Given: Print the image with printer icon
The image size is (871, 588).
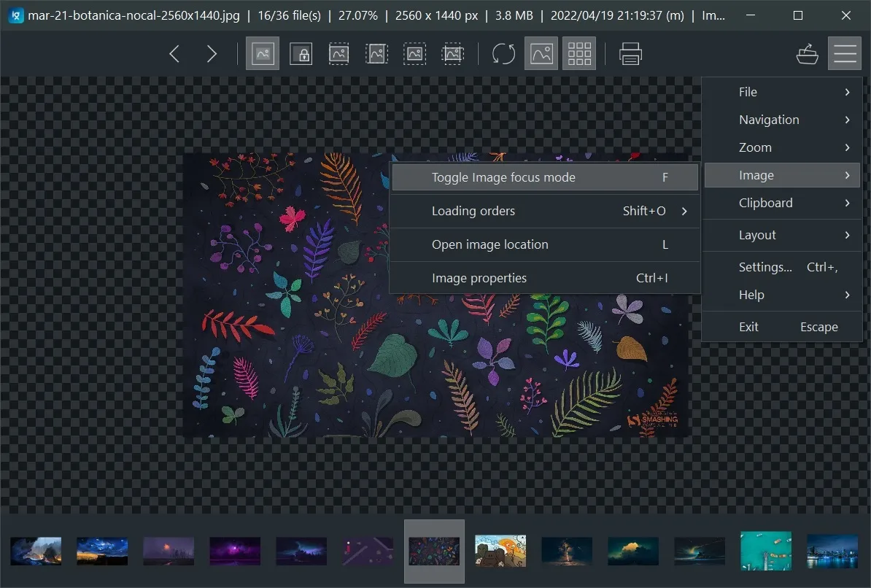Looking at the screenshot, I should [630, 54].
